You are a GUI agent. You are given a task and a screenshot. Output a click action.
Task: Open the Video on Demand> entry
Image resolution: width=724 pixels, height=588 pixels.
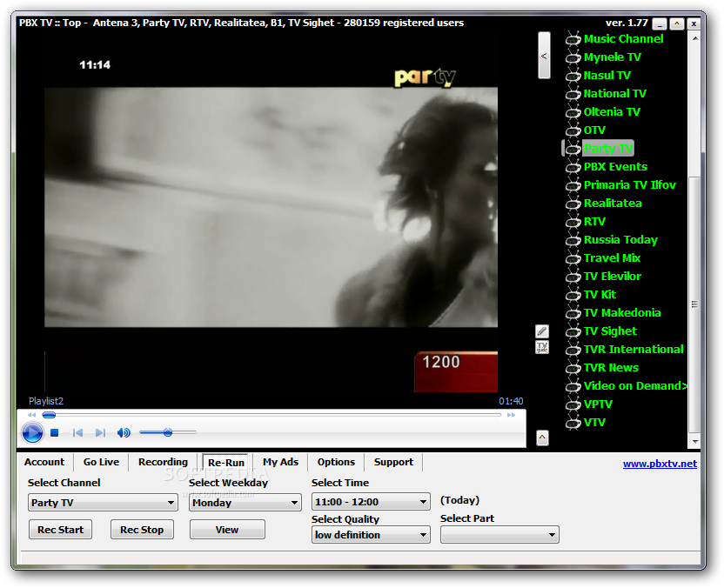[x=635, y=386]
